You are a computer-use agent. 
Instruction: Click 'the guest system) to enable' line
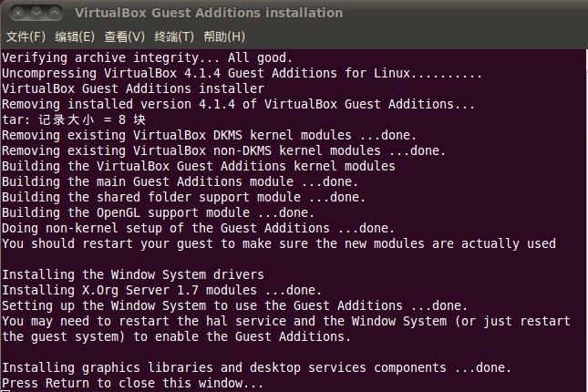[176, 336]
